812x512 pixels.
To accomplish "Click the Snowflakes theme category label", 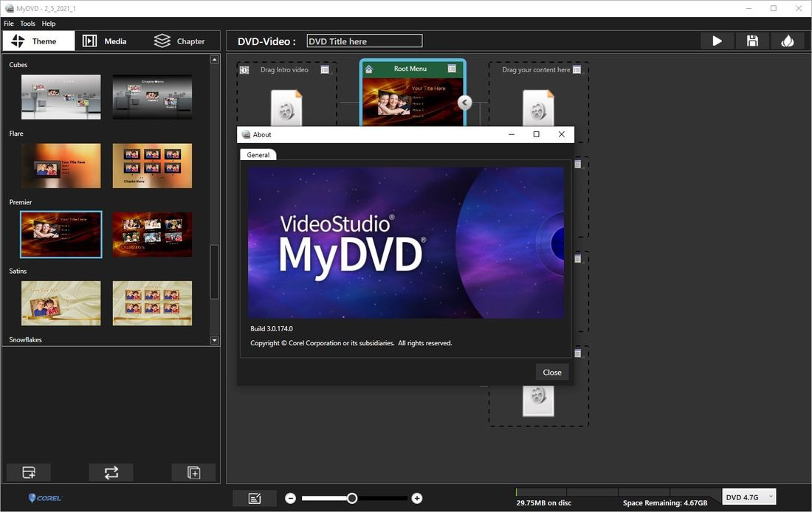I will (x=25, y=339).
